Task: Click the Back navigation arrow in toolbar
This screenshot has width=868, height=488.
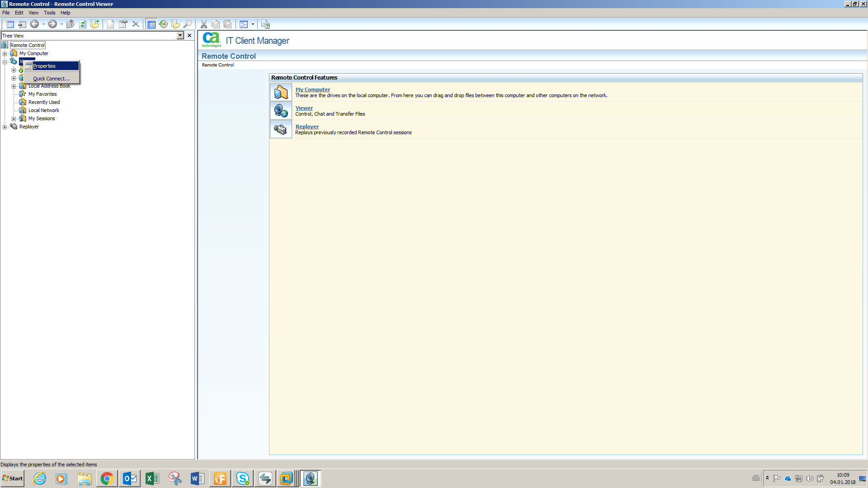Action: click(34, 24)
